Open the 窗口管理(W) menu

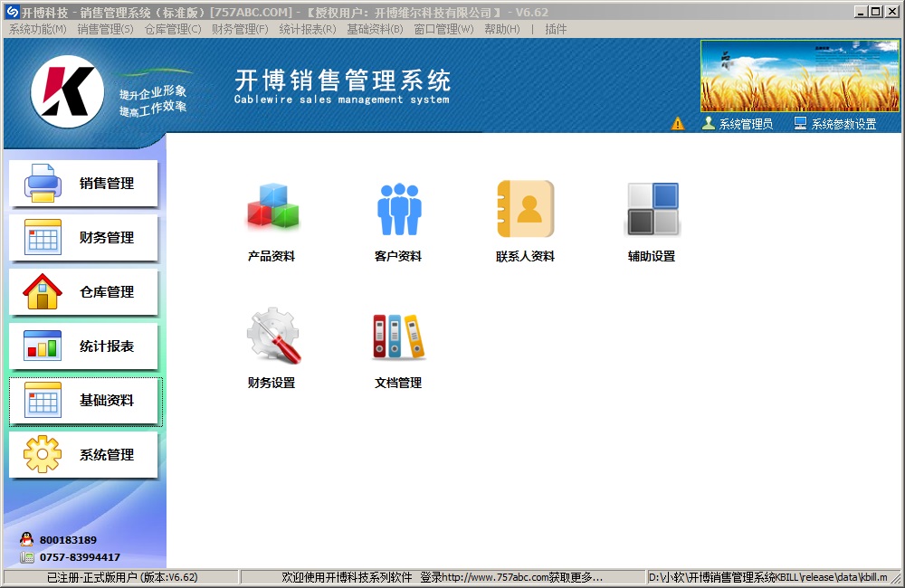(443, 29)
